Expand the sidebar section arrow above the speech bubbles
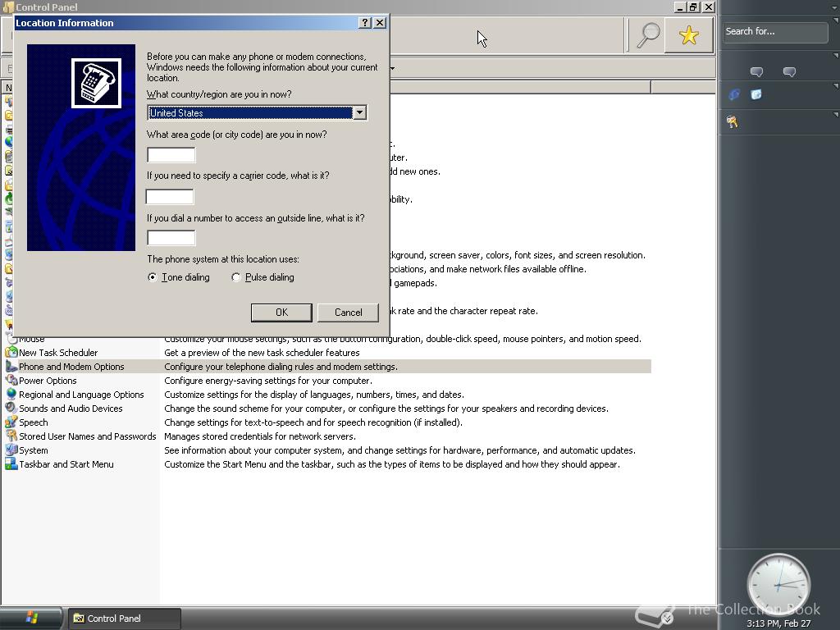840x630 pixels. (x=836, y=55)
